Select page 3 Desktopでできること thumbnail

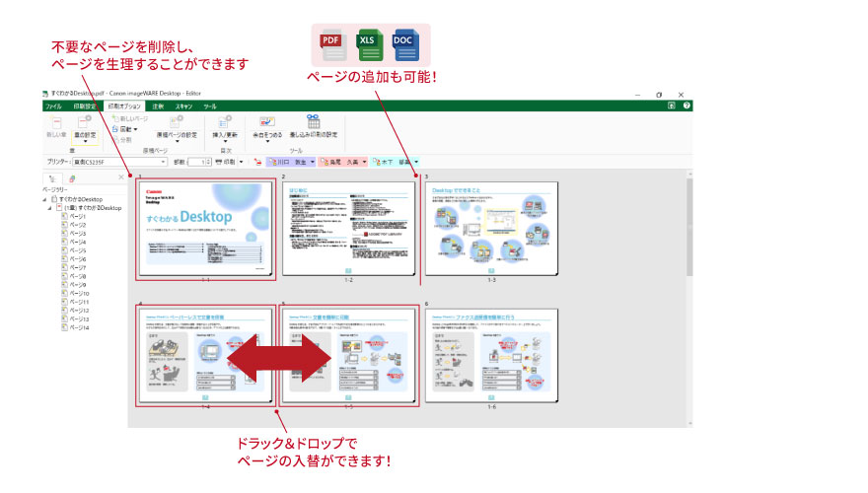point(491,229)
